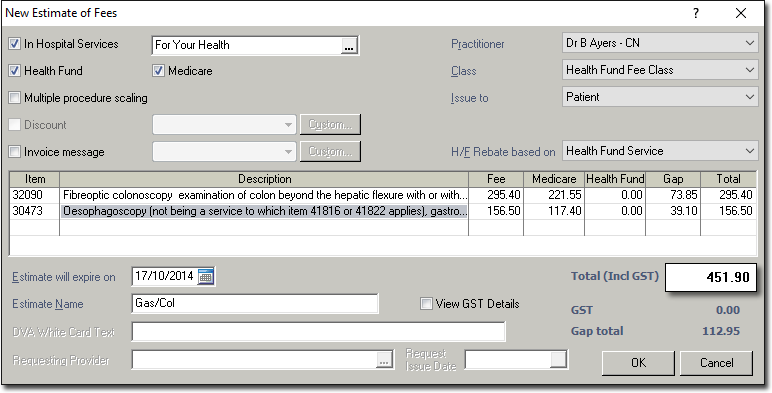
Task: Enable Multiple procedure scaling
Action: click(x=14, y=98)
